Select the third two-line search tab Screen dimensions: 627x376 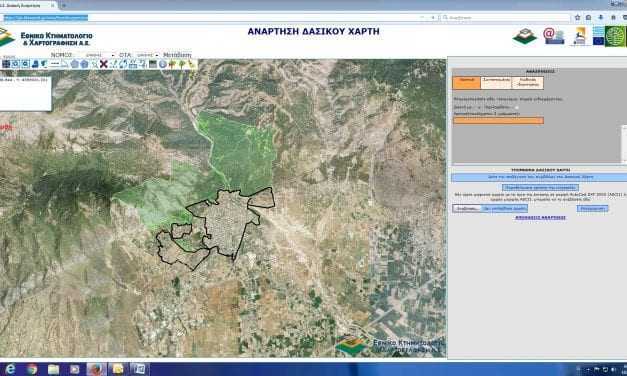(x=527, y=82)
